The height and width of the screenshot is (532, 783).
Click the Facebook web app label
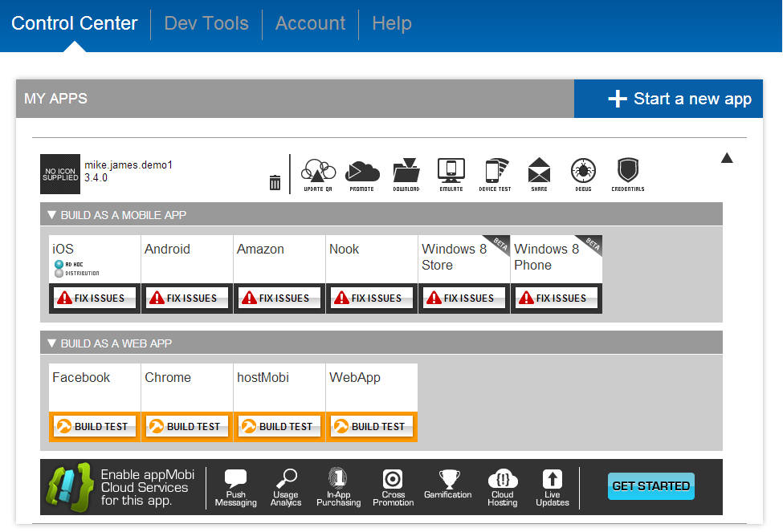[x=81, y=377]
